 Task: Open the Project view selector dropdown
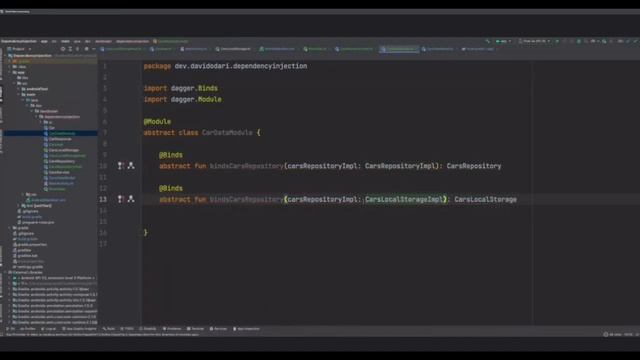coord(19,49)
